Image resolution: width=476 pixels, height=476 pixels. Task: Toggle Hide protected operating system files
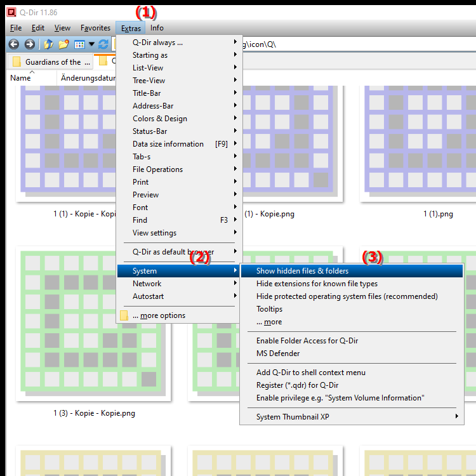pyautogui.click(x=352, y=296)
